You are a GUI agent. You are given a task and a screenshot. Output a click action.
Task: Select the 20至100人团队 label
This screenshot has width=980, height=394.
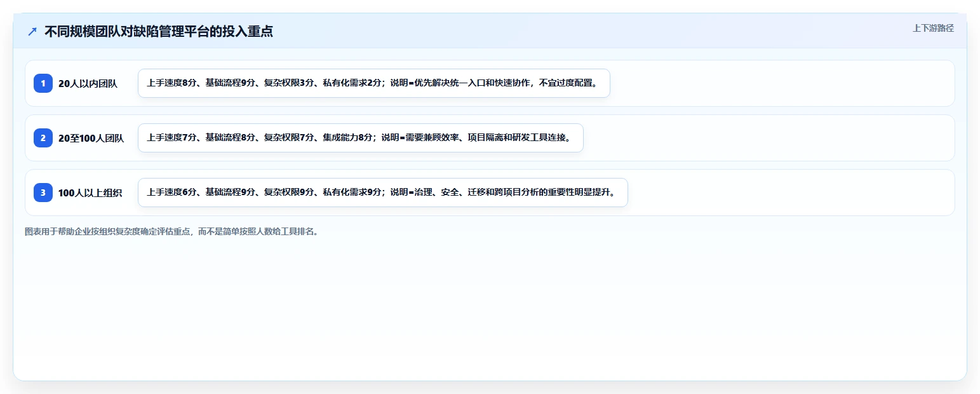pos(91,139)
